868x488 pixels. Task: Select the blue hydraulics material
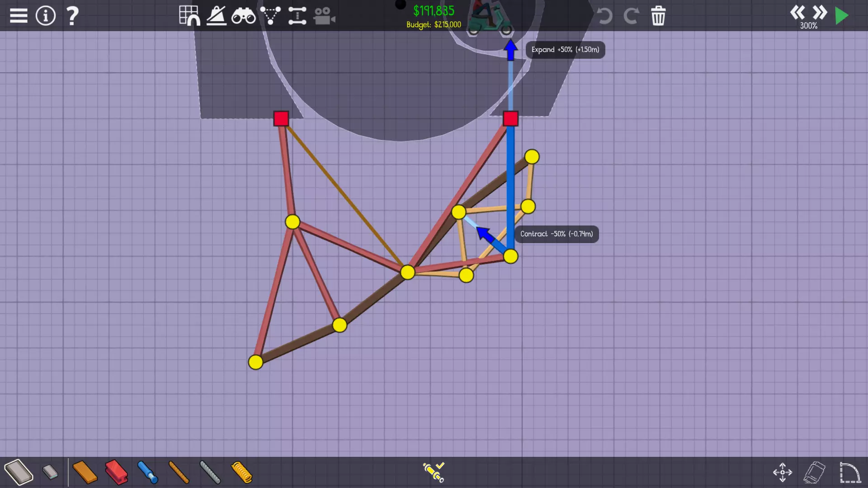(x=147, y=472)
